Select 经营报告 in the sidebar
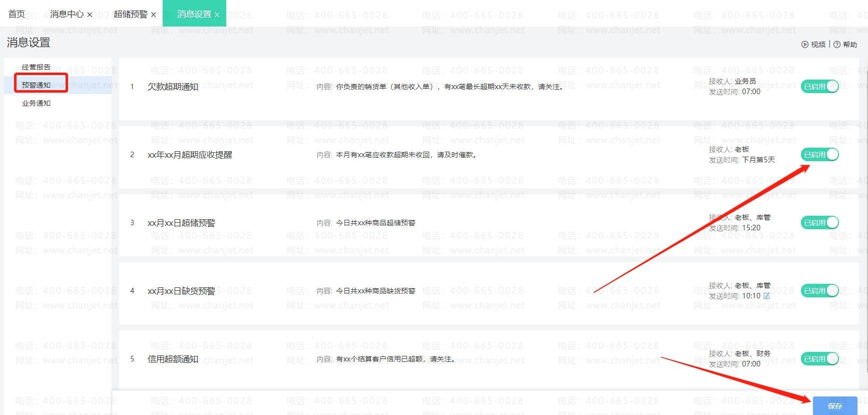Viewport: 868px width, 415px height. 36,67
